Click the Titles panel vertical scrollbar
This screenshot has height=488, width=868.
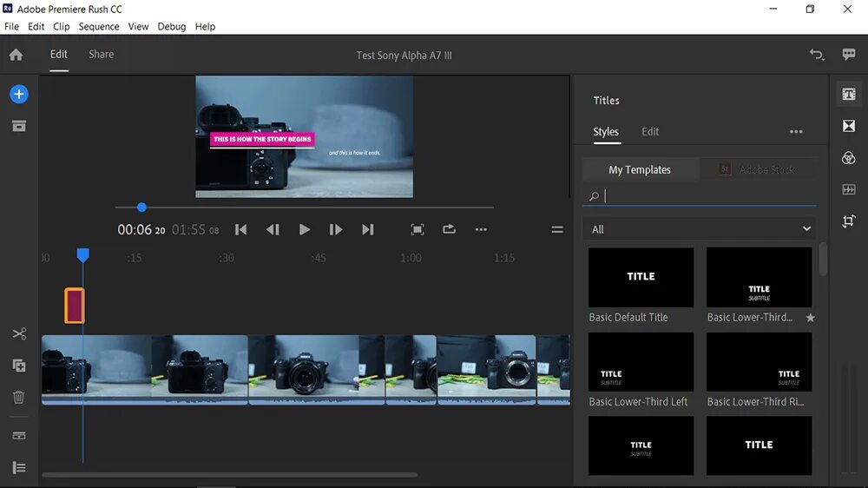click(823, 259)
